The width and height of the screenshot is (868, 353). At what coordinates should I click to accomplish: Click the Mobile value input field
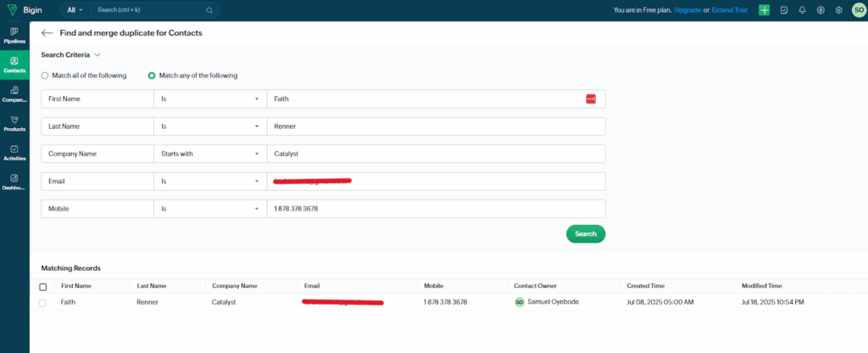click(435, 209)
